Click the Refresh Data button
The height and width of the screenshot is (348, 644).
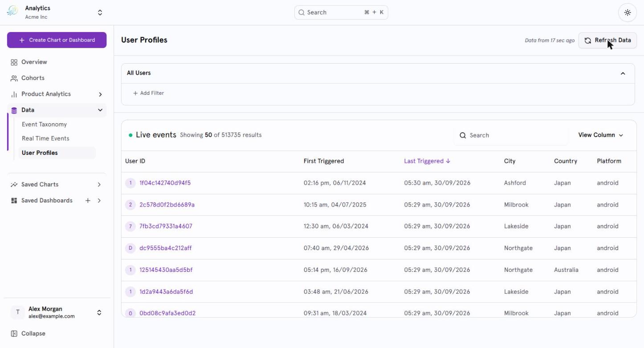(607, 40)
